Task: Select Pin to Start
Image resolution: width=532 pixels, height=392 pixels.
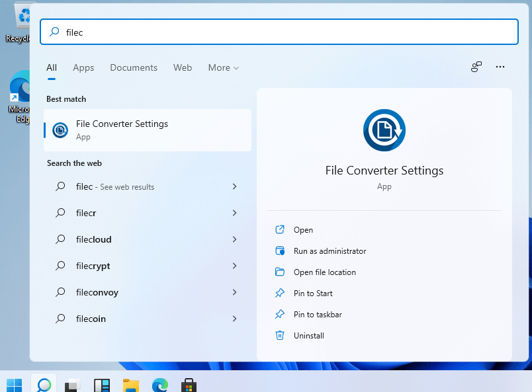Action: coord(313,294)
